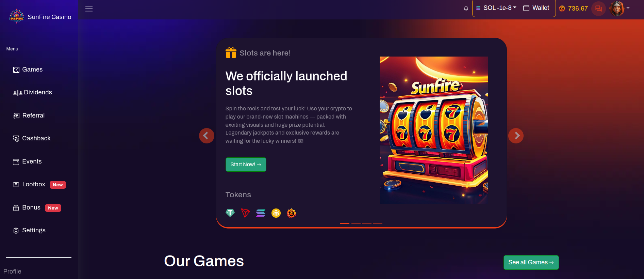
Task: Expand the user avatar dropdown arrow
Action: pyautogui.click(x=628, y=8)
